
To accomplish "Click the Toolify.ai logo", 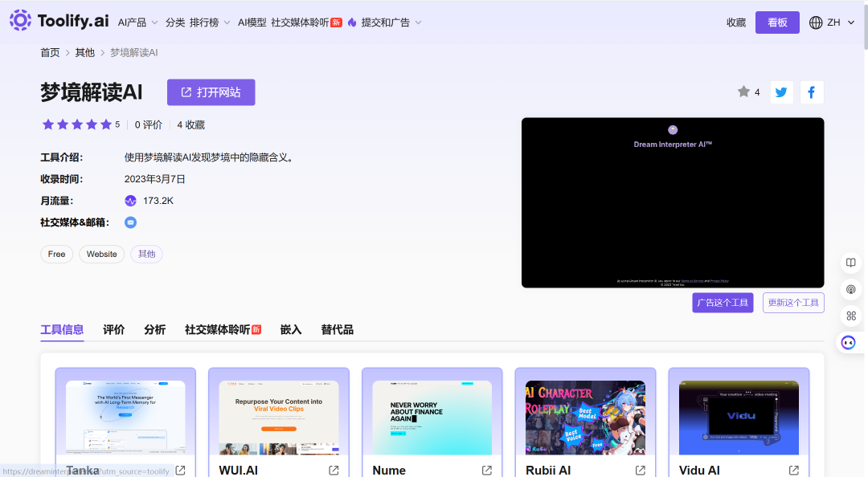I will coord(59,20).
